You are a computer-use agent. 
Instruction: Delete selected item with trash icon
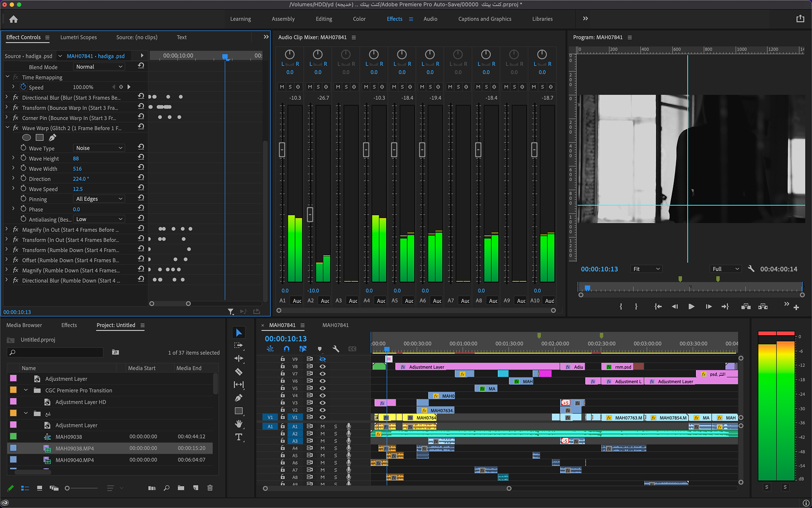pos(210,488)
